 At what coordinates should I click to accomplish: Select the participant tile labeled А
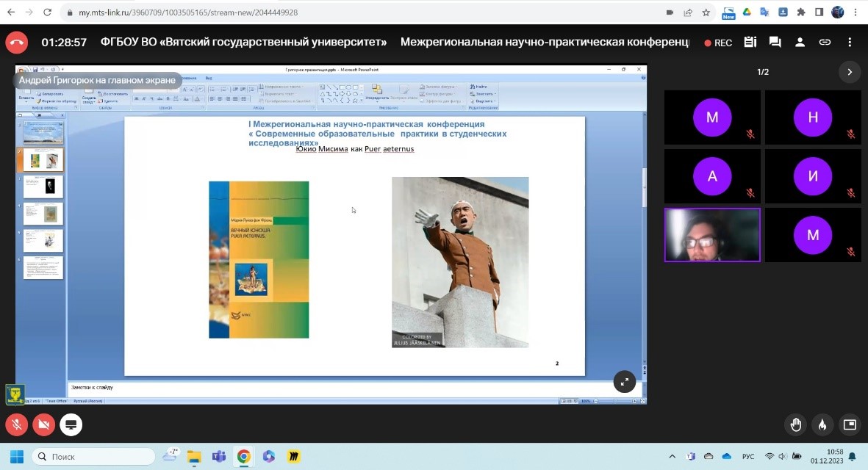tap(712, 176)
